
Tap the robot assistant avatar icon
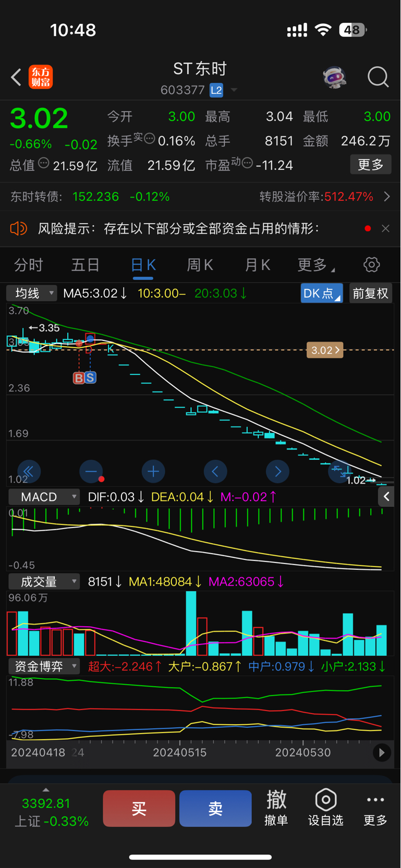[334, 77]
